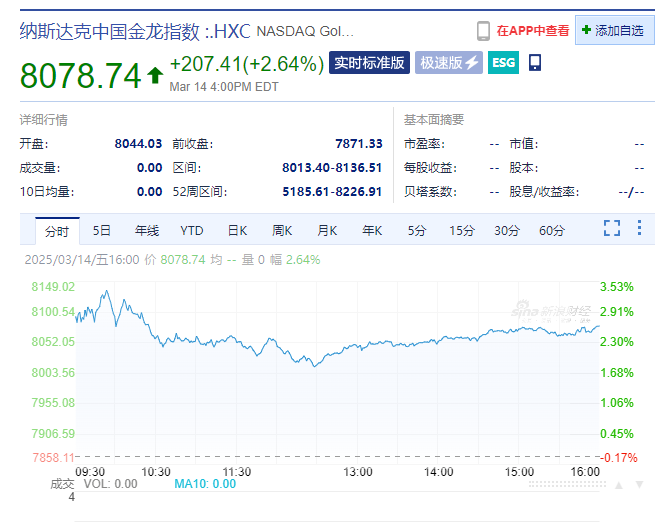This screenshot has width=660, height=528.
Task: Click the dark blue mobile icon after ESG
Action: coord(535,63)
